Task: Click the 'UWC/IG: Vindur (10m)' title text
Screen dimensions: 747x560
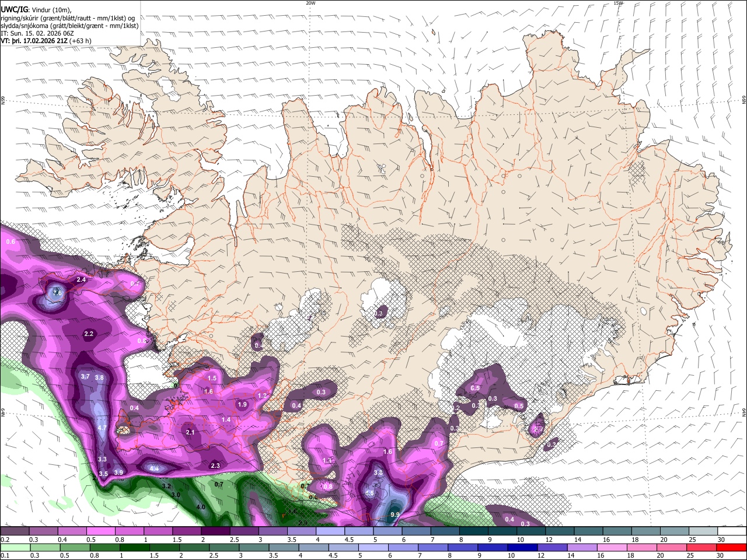Action: coord(36,10)
